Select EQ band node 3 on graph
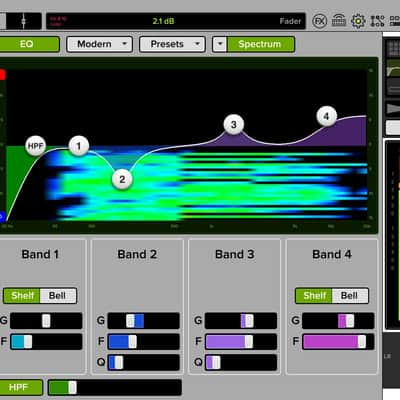 click(x=234, y=124)
